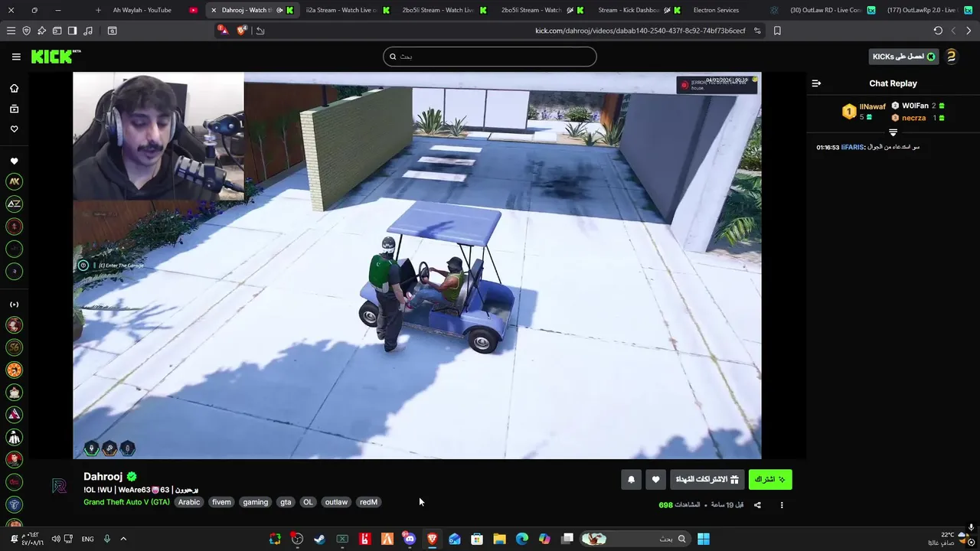Open the browser main menu icon
The image size is (980, 551).
(x=11, y=31)
